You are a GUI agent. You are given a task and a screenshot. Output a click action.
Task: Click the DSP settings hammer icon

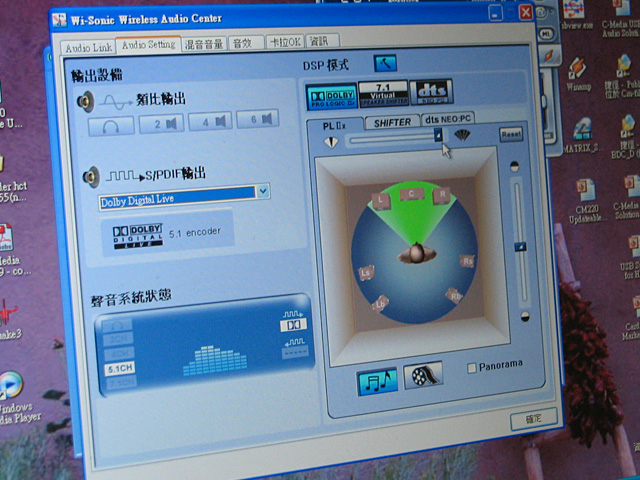coord(385,64)
